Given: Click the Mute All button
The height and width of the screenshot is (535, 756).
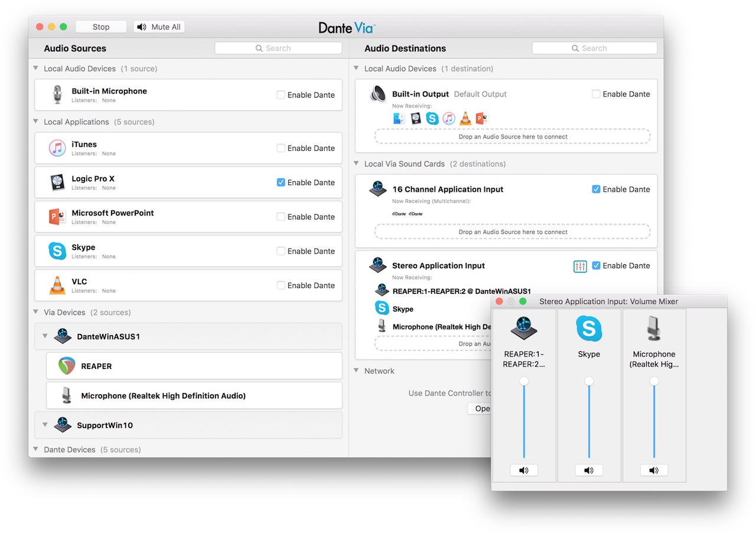Looking at the screenshot, I should pyautogui.click(x=159, y=27).
